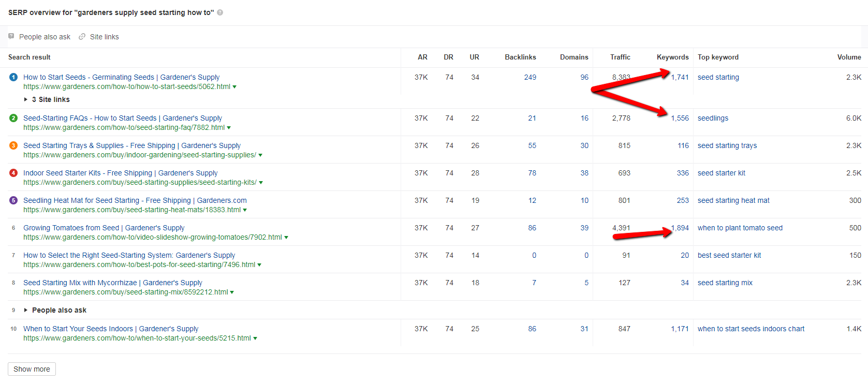
Task: Click the Volume column header
Action: pos(849,57)
